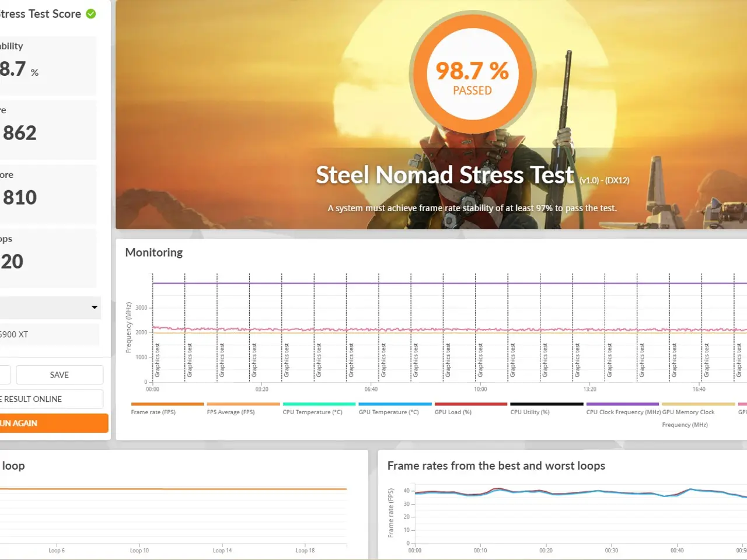Click the 13:20 time label on Monitoring chart

(x=589, y=389)
